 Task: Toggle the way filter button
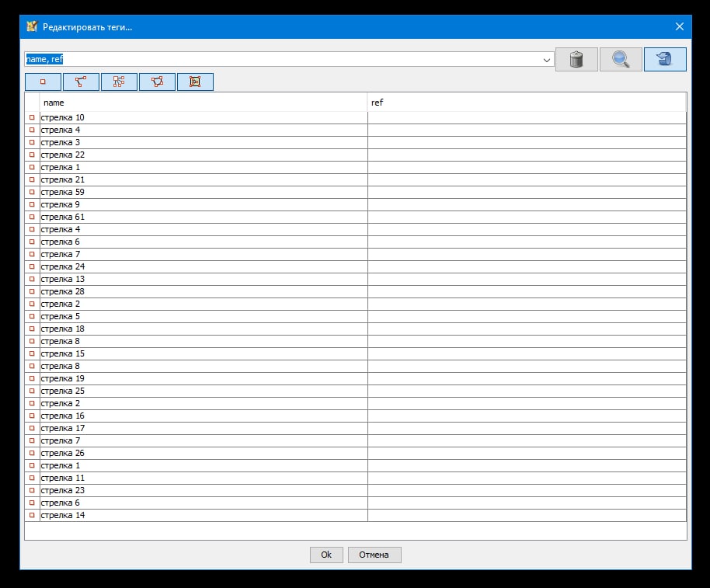(81, 82)
